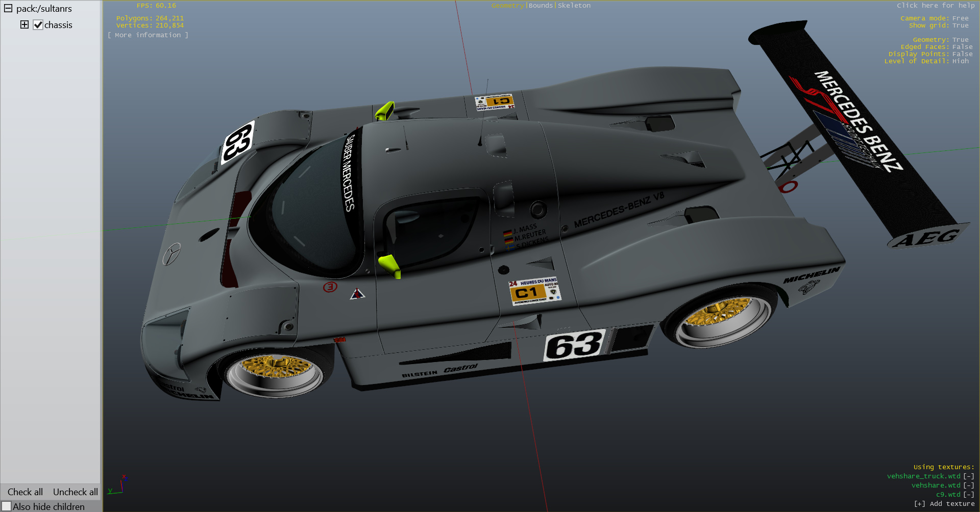
Task: Switch to Geometry view tab
Action: point(507,6)
